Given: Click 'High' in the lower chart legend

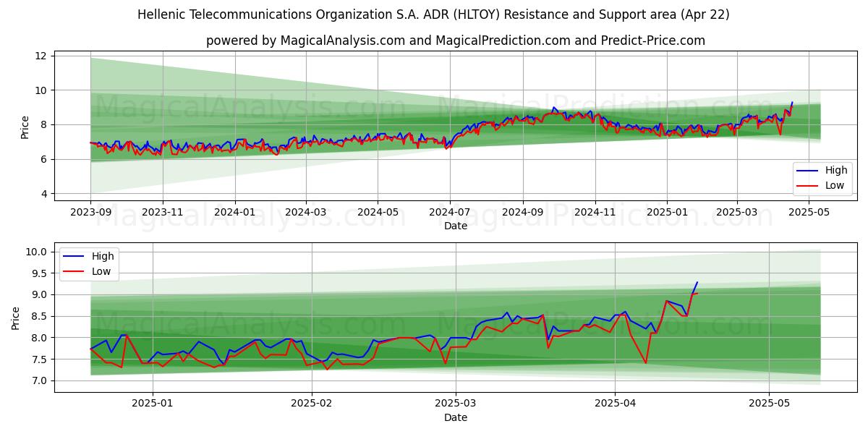Looking at the screenshot, I should coord(103,256).
